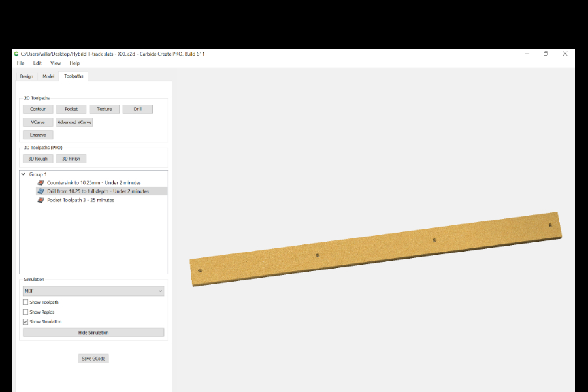588x392 pixels.
Task: Minimize the Carbide Create window
Action: click(x=527, y=54)
